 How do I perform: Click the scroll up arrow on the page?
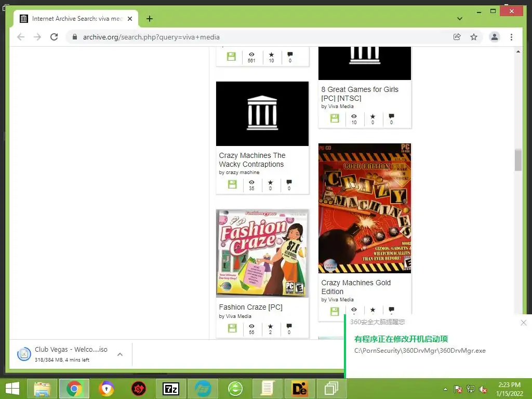click(x=518, y=51)
